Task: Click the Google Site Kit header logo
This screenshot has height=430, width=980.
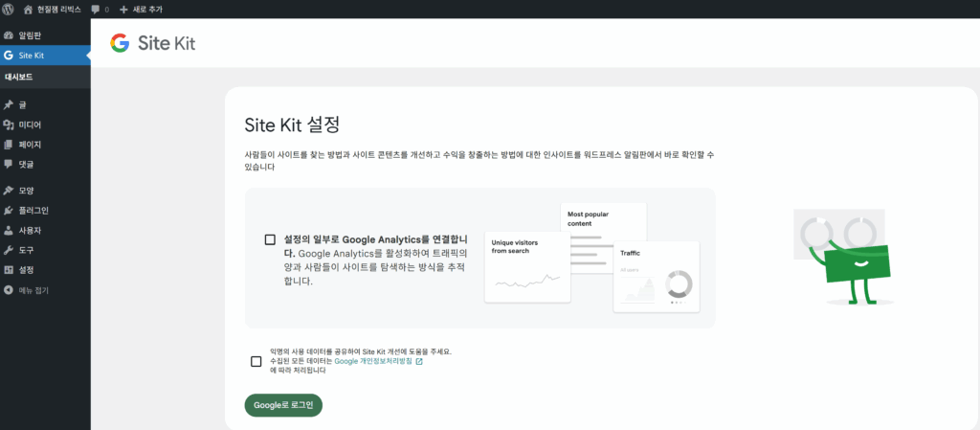Action: click(152, 43)
